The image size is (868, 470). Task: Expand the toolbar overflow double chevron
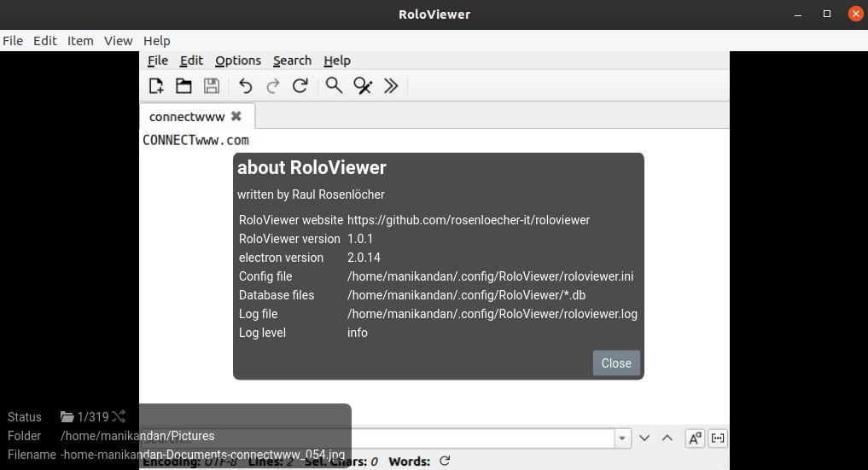click(391, 85)
